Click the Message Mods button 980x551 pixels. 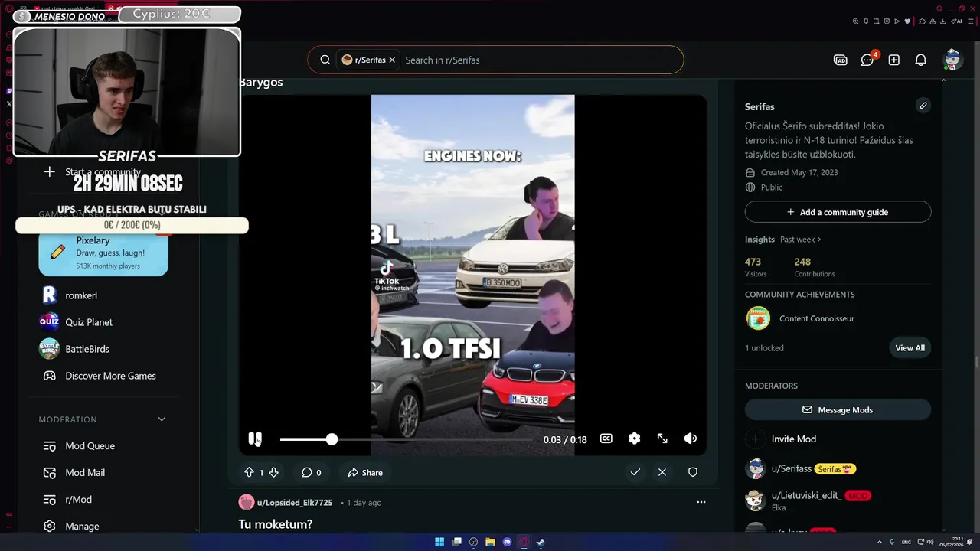point(838,410)
